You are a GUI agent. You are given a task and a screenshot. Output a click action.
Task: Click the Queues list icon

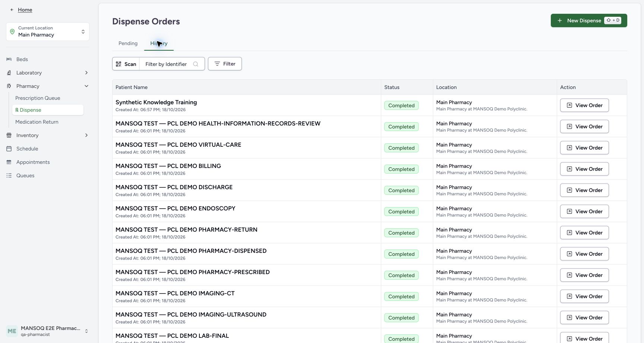[9, 175]
